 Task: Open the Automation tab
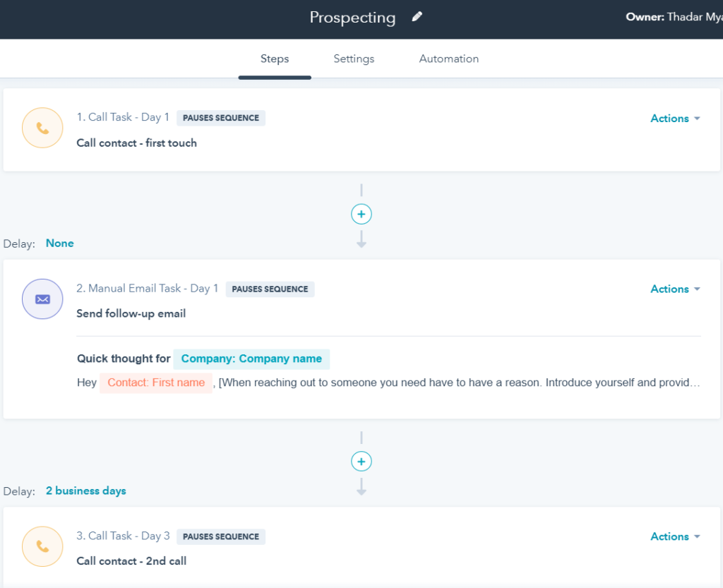[449, 59]
